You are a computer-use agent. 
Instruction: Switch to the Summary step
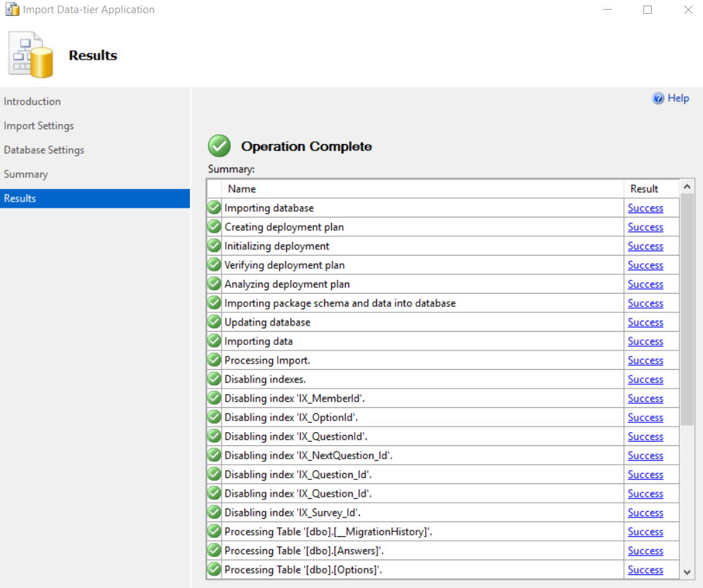click(26, 175)
